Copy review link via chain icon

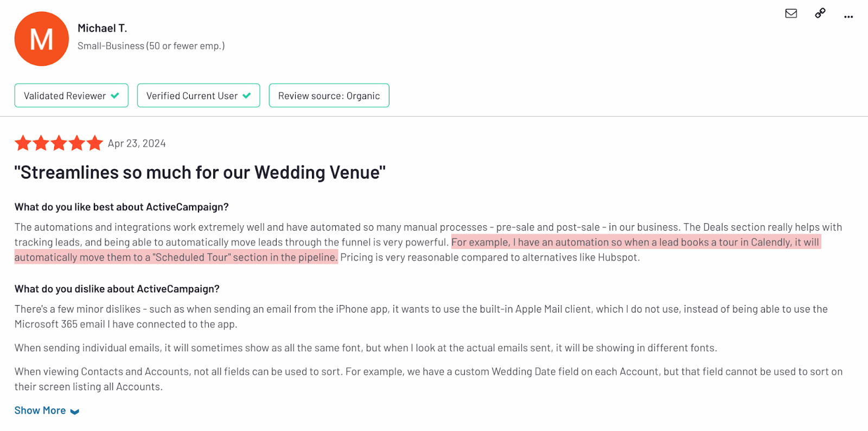(x=820, y=13)
